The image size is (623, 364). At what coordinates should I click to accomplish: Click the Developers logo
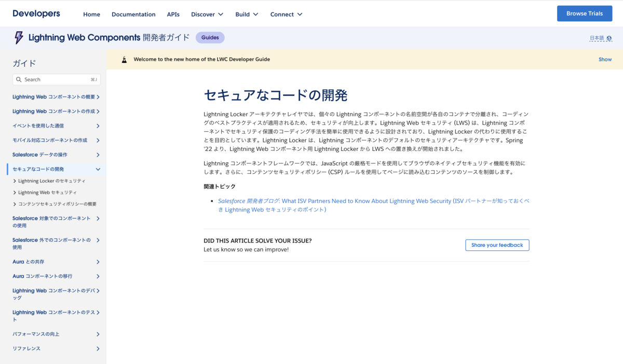[36, 13]
